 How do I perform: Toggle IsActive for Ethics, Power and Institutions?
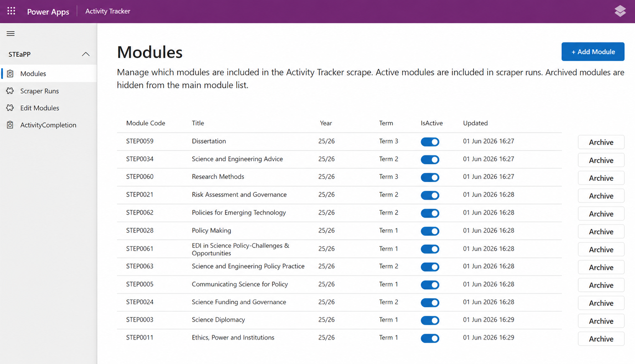[430, 338]
